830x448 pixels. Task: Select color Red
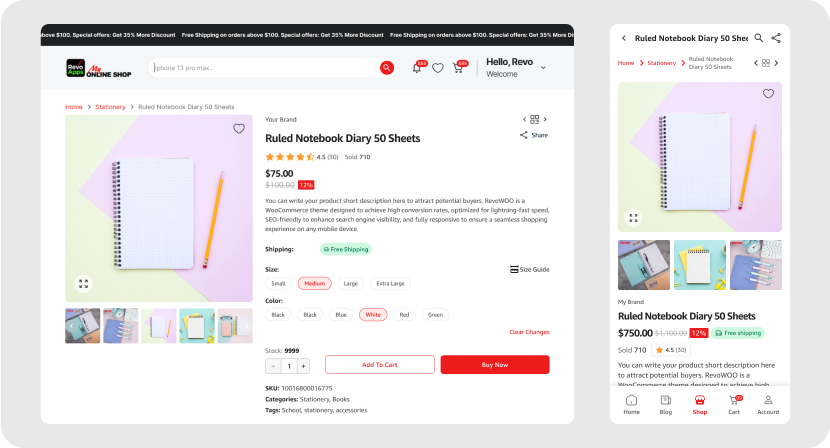pos(404,315)
